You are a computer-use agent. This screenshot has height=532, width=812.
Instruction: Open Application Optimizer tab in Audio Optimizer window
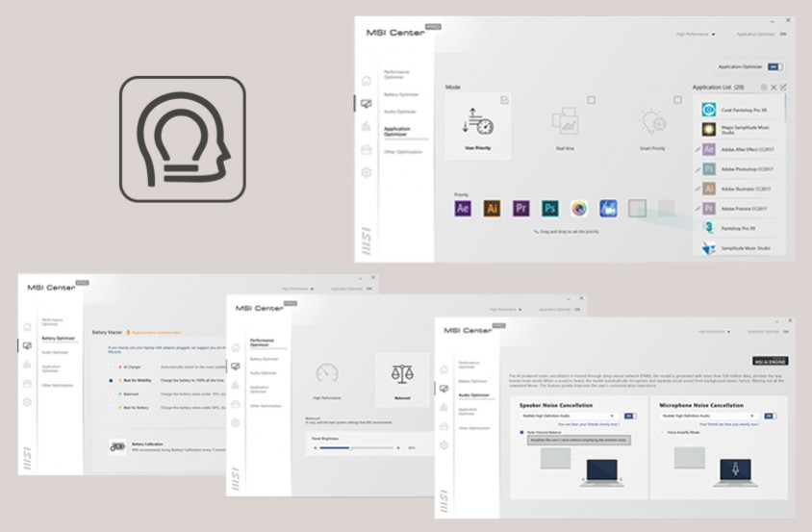click(x=468, y=412)
